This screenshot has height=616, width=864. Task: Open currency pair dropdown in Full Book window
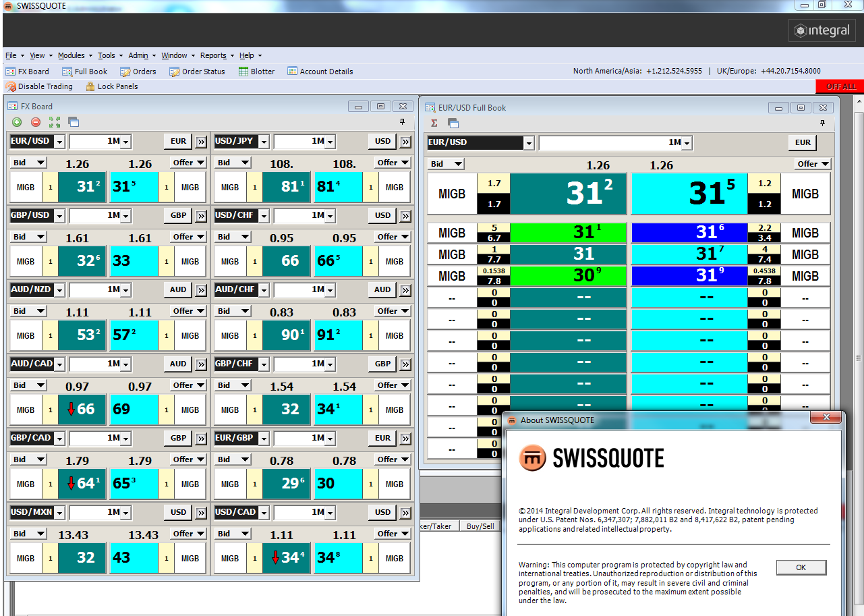[529, 143]
